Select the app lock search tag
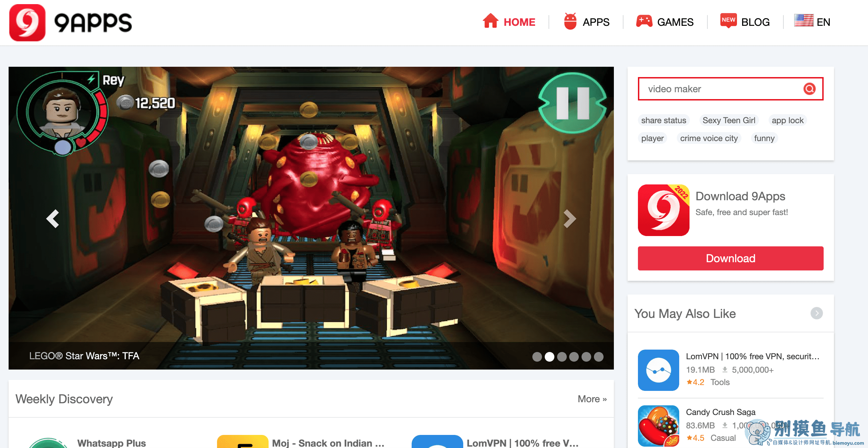This screenshot has height=448, width=868. pos(788,120)
